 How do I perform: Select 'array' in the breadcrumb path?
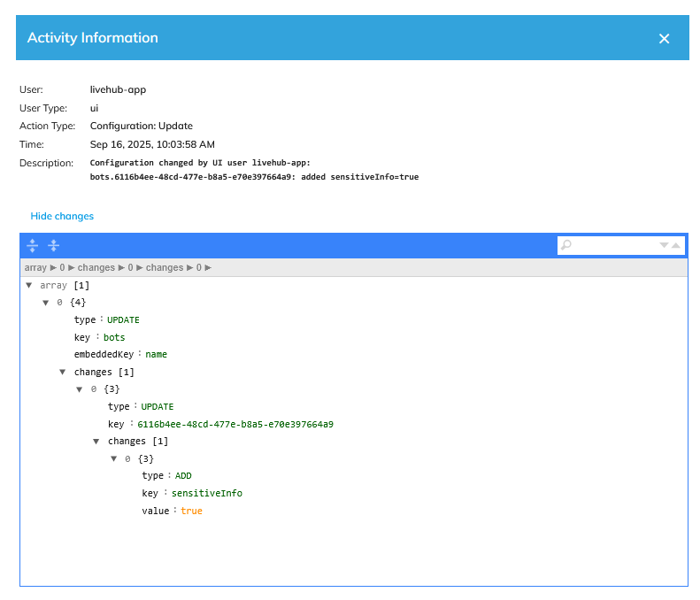click(x=35, y=267)
